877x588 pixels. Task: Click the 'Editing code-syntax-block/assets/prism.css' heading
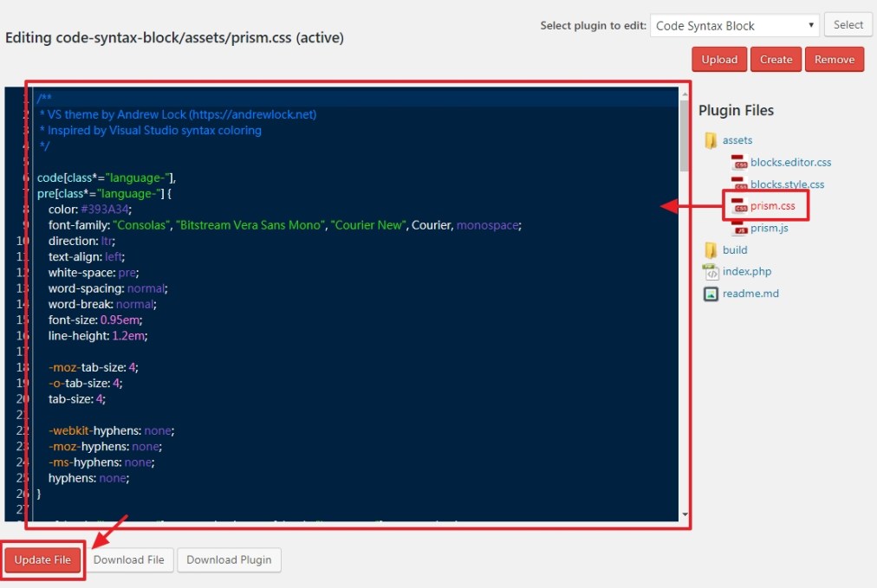coord(174,37)
